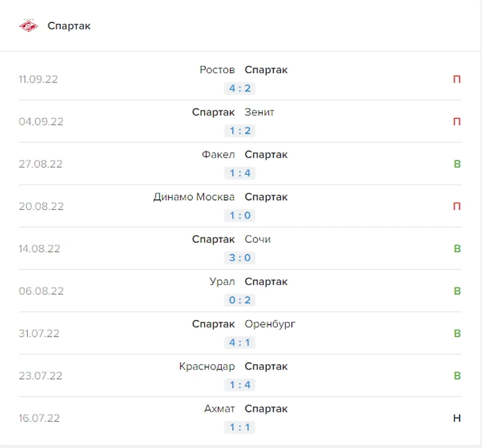Click the black Н result for 16.07.22
482x448 pixels.
point(457,418)
